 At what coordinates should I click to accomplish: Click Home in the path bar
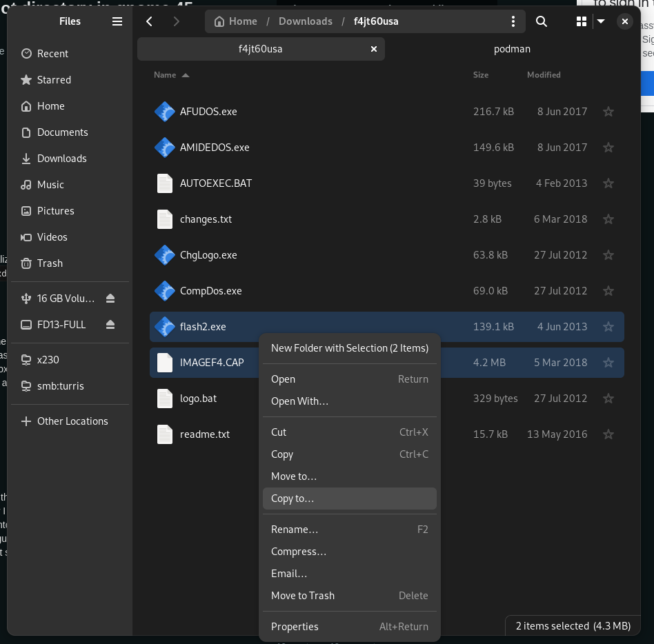point(236,21)
